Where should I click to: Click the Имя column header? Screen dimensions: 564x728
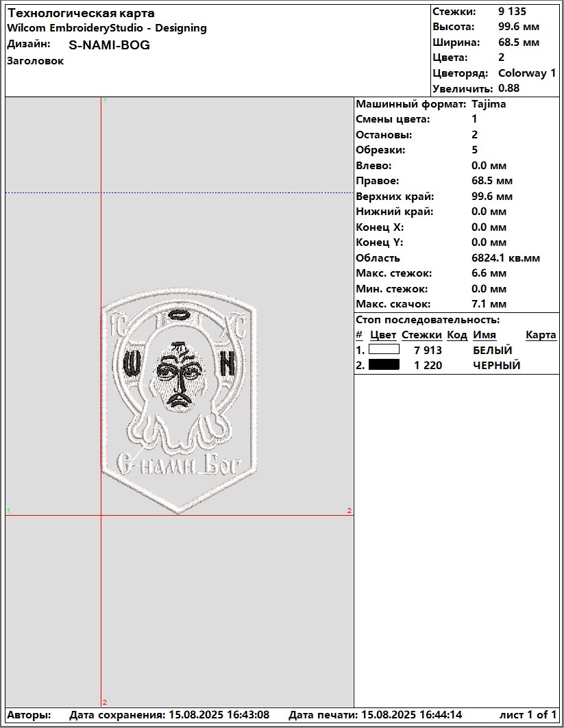(484, 335)
